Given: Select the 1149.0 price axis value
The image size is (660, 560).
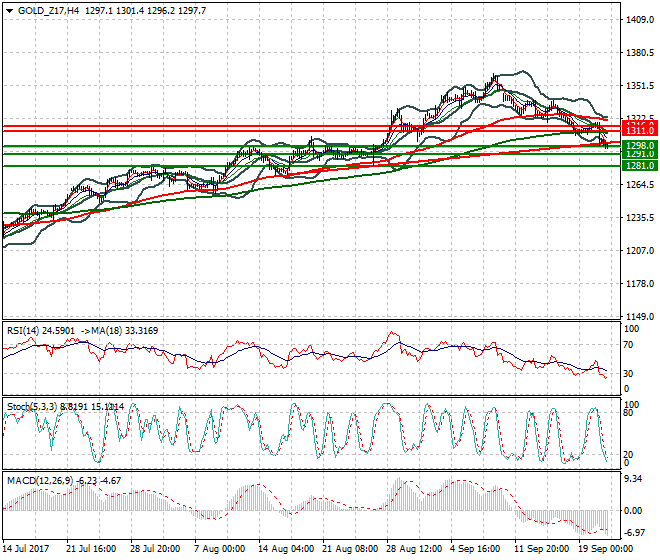Looking at the screenshot, I should (640, 317).
